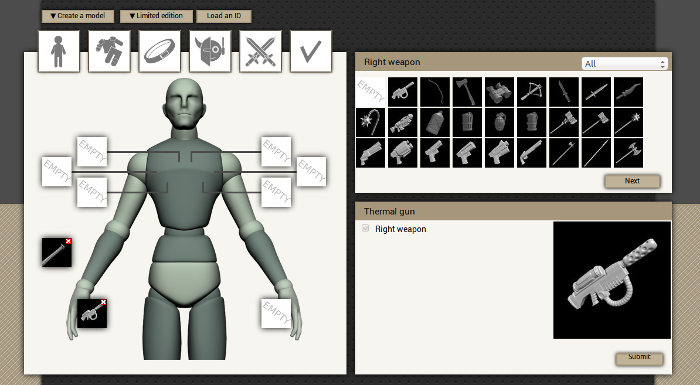Click the Submit button

click(639, 358)
